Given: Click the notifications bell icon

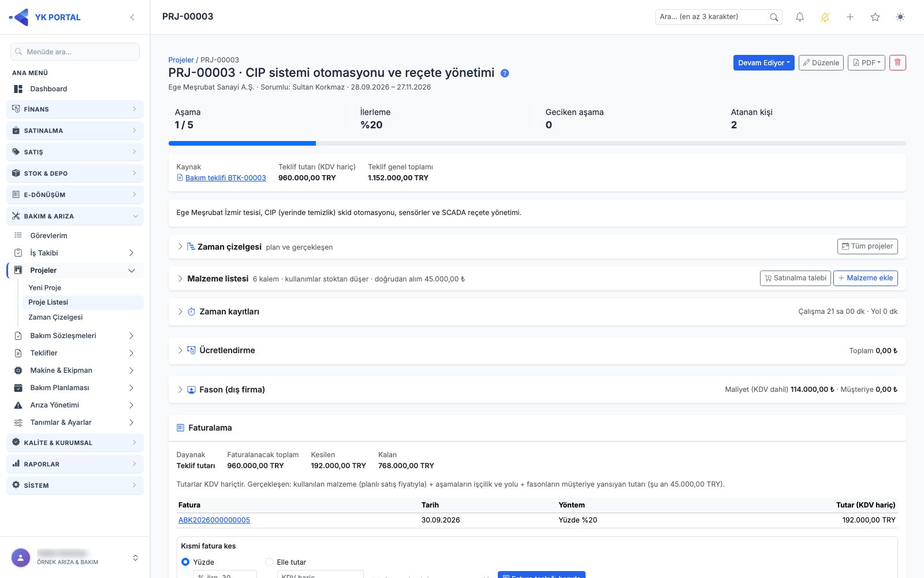Looking at the screenshot, I should point(800,17).
